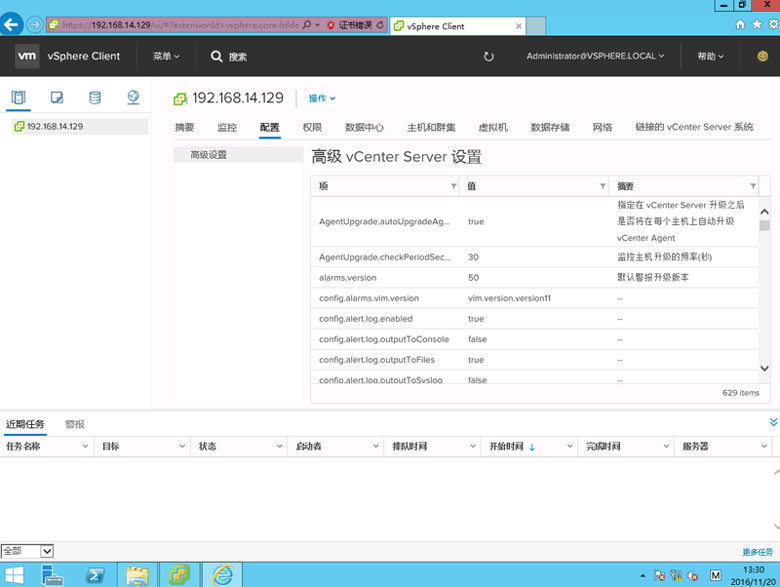
Task: Switch to 链接的 vCenter Server 系统 tab
Action: coord(694,127)
